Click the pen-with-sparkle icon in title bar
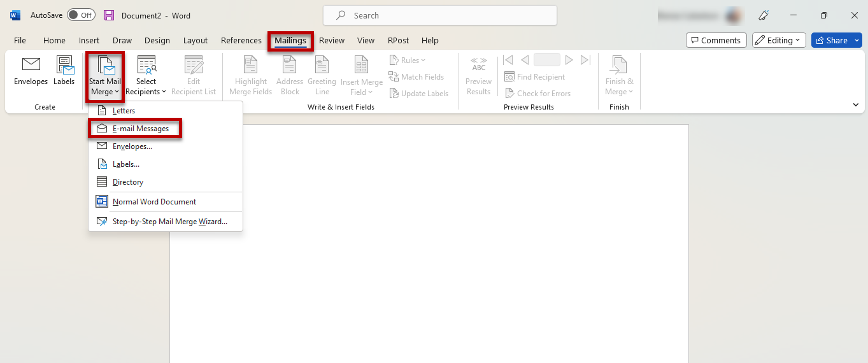 pyautogui.click(x=764, y=15)
